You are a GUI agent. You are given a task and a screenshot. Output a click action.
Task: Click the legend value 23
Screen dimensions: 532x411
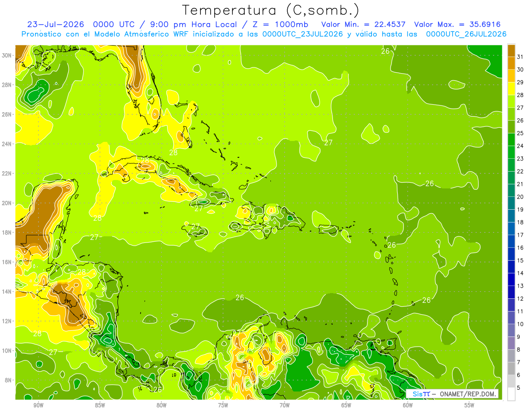pyautogui.click(x=520, y=159)
